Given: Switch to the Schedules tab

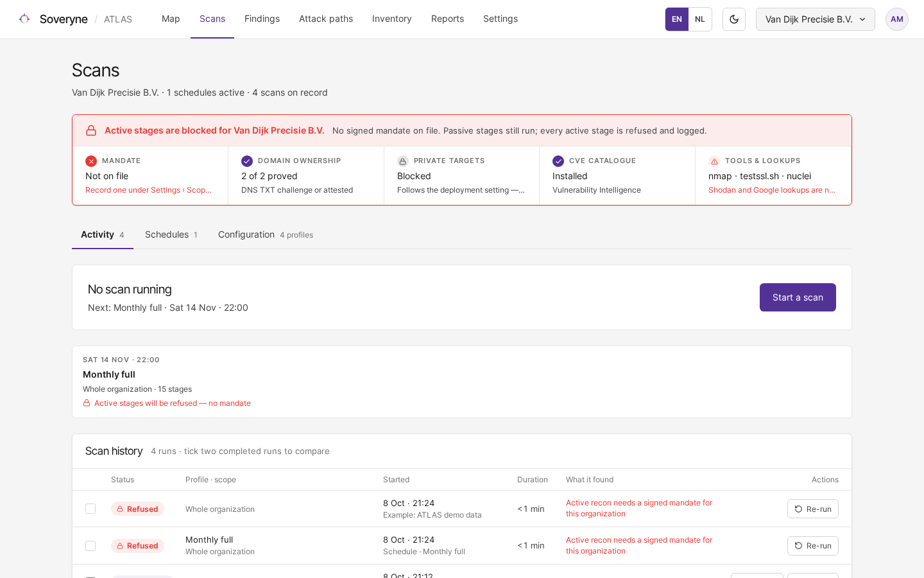Looking at the screenshot, I should click(171, 234).
